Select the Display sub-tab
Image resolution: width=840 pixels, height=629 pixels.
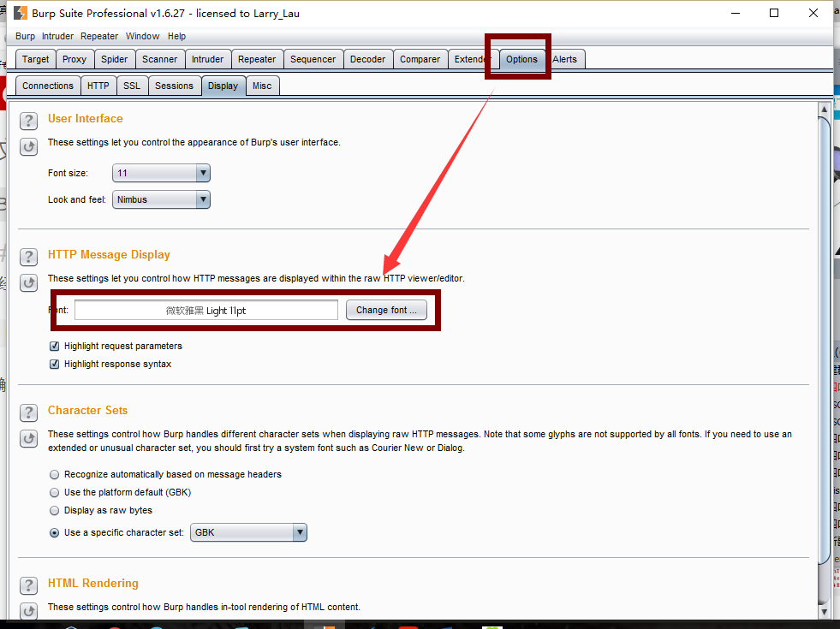click(223, 86)
